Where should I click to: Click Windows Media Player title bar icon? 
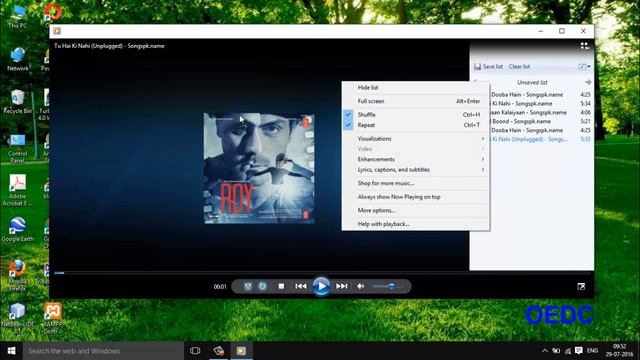tap(57, 31)
